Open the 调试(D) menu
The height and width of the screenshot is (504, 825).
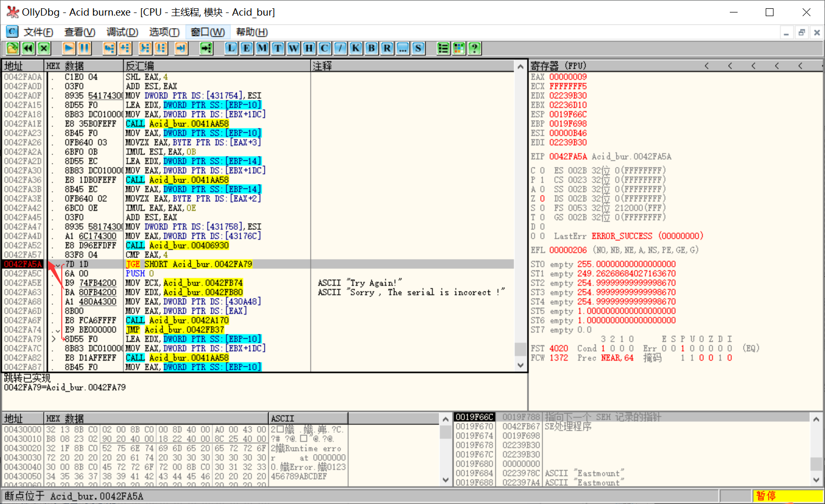pos(122,32)
